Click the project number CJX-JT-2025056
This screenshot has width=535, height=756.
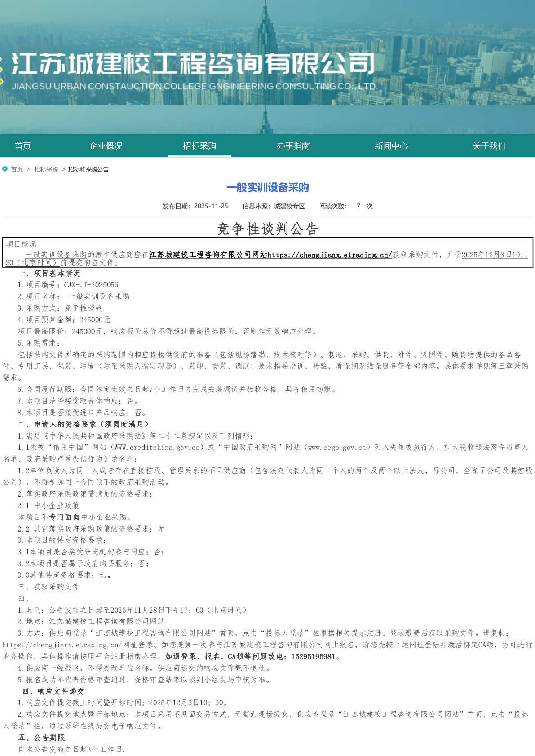click(91, 285)
